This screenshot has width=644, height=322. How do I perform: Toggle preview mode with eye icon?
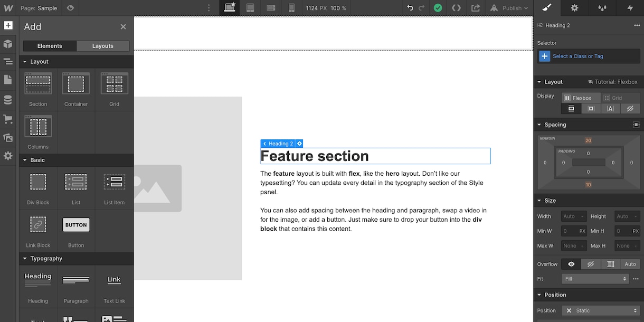71,8
